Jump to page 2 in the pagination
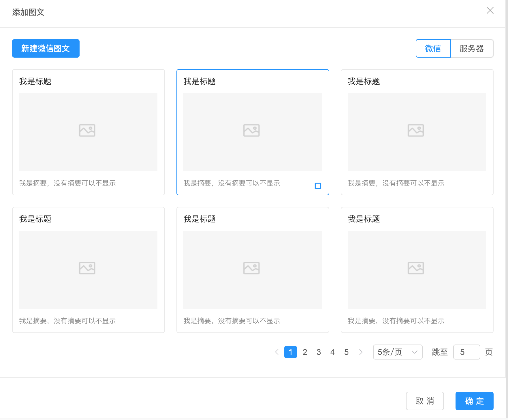The height and width of the screenshot is (420, 508). (x=305, y=352)
